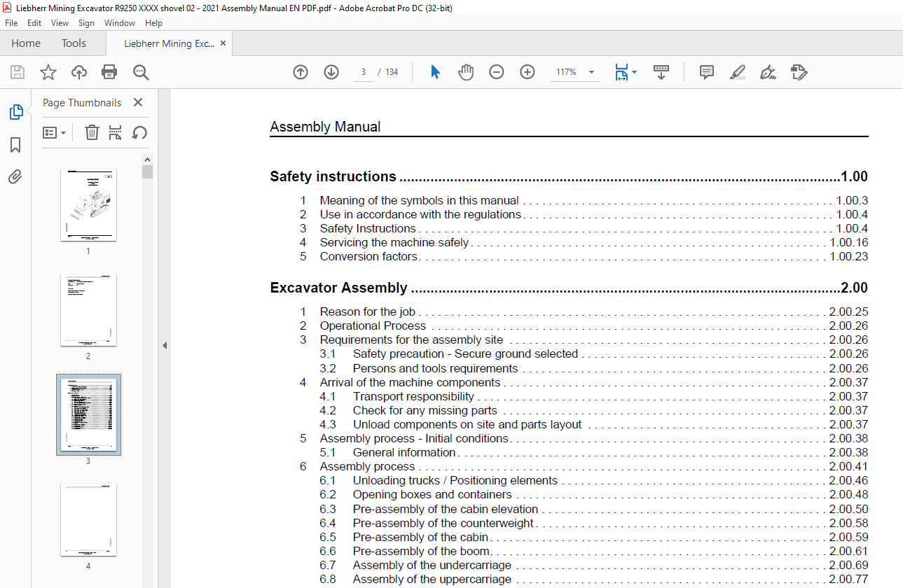
Task: Rotate pages with the circular arrow icon
Action: [139, 132]
